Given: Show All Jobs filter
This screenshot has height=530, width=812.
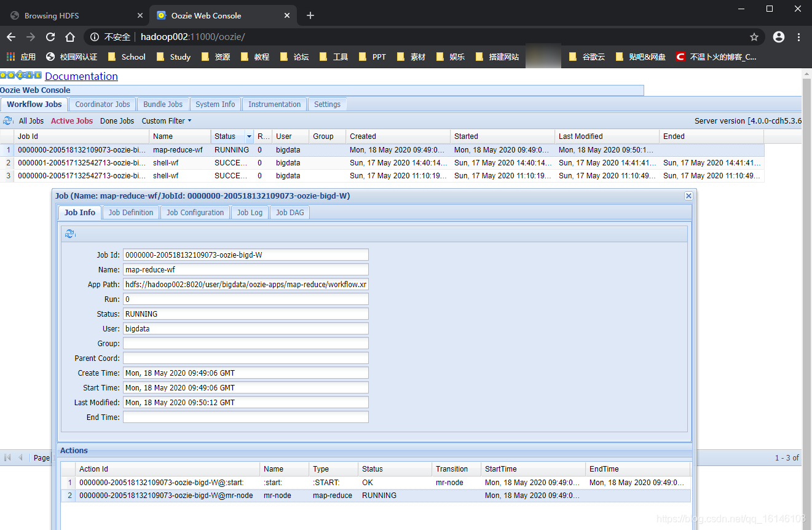Looking at the screenshot, I should point(31,121).
